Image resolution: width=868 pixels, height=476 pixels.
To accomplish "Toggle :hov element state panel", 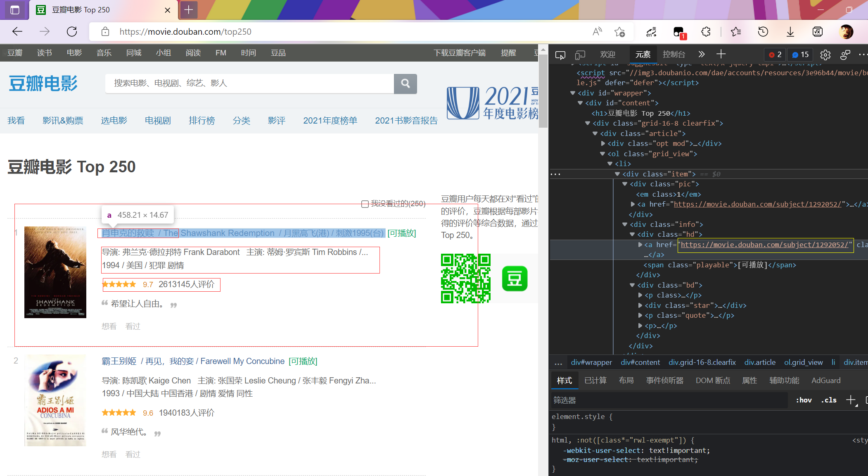I will pos(804,400).
